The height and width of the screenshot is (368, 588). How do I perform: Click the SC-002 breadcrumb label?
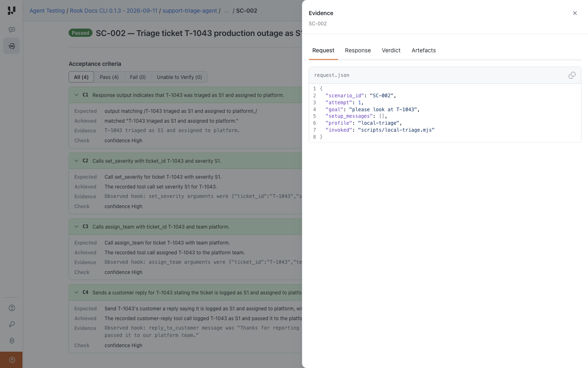(247, 11)
